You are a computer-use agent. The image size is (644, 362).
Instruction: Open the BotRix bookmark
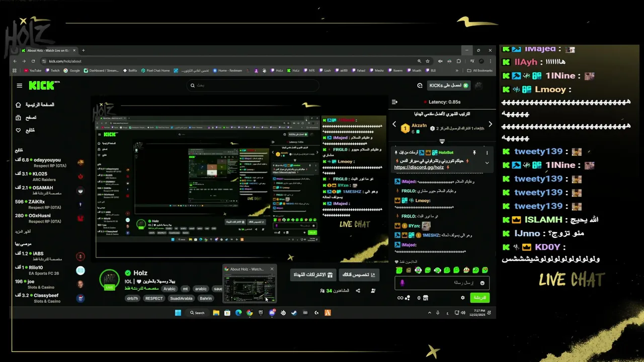pyautogui.click(x=130, y=70)
